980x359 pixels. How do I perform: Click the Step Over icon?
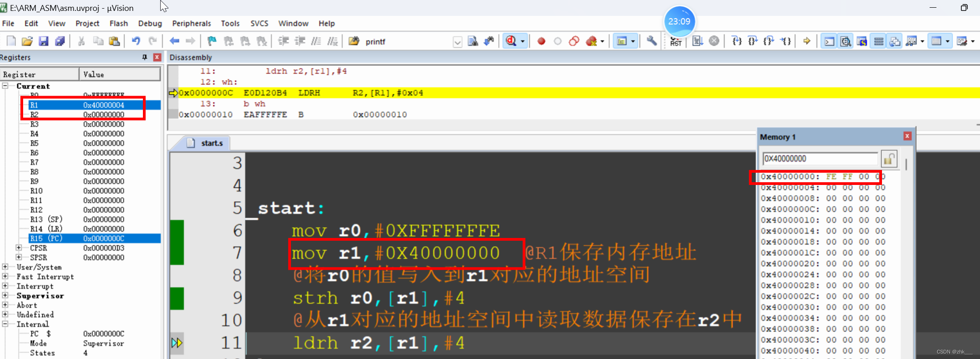coord(753,41)
